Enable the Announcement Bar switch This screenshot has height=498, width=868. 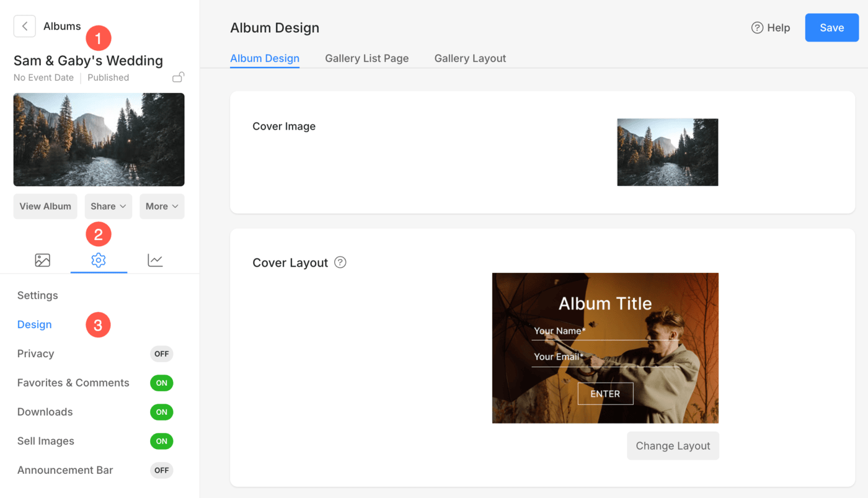(x=162, y=470)
